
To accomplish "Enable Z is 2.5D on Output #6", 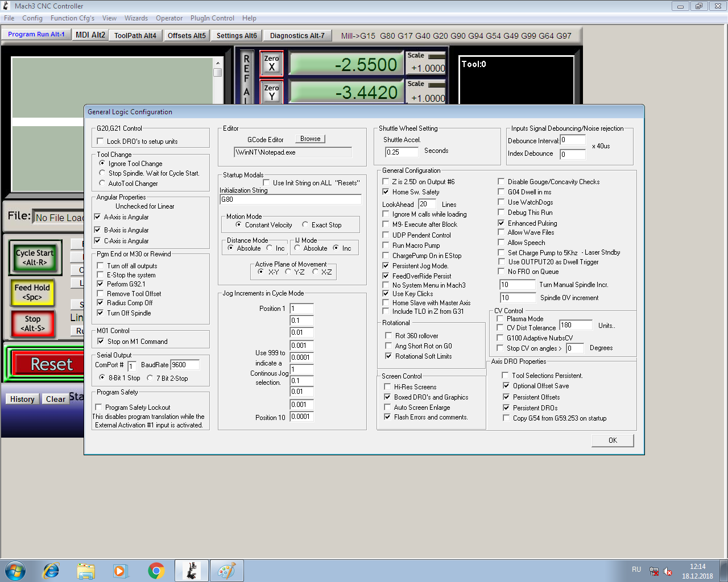I will 386,182.
